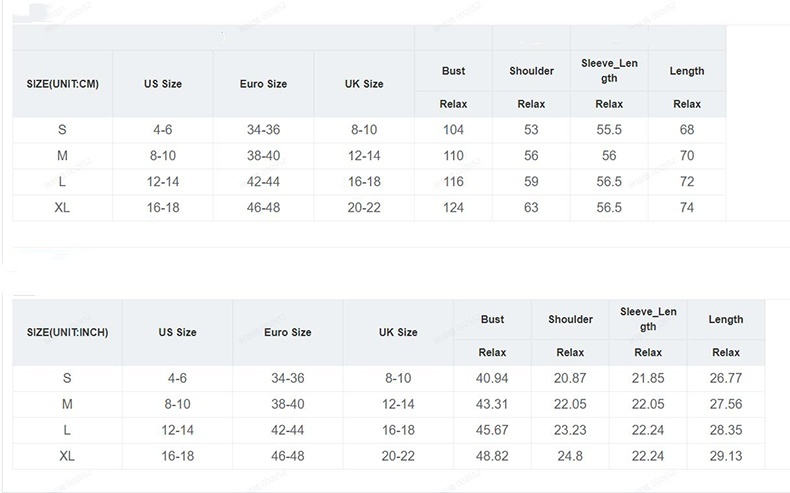Viewport: 790px width, 493px height.
Task: Select the 40.94 bust value in the inch table
Action: pyautogui.click(x=492, y=378)
